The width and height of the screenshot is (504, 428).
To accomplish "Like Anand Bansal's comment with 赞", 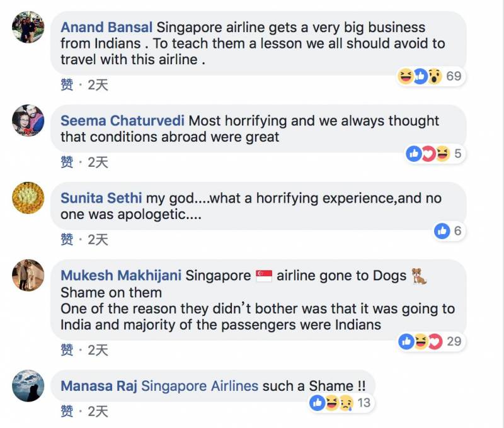I will pos(67,84).
